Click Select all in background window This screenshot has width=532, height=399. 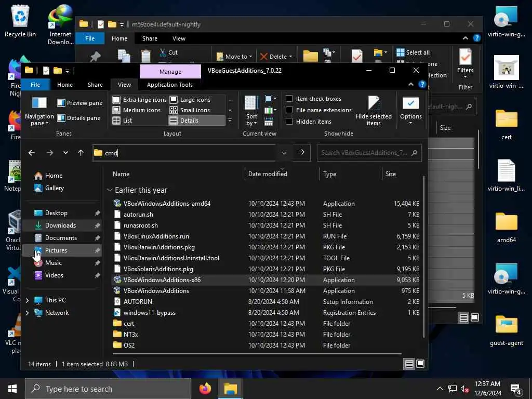click(x=413, y=52)
